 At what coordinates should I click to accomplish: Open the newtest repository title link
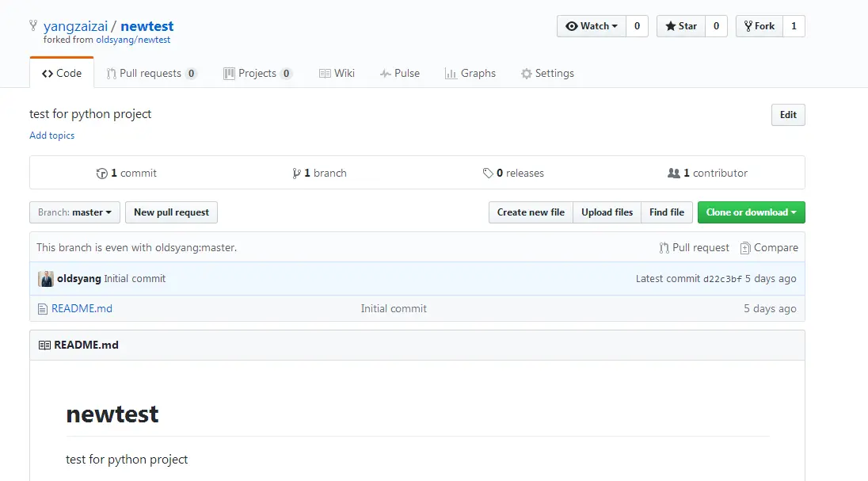point(147,26)
